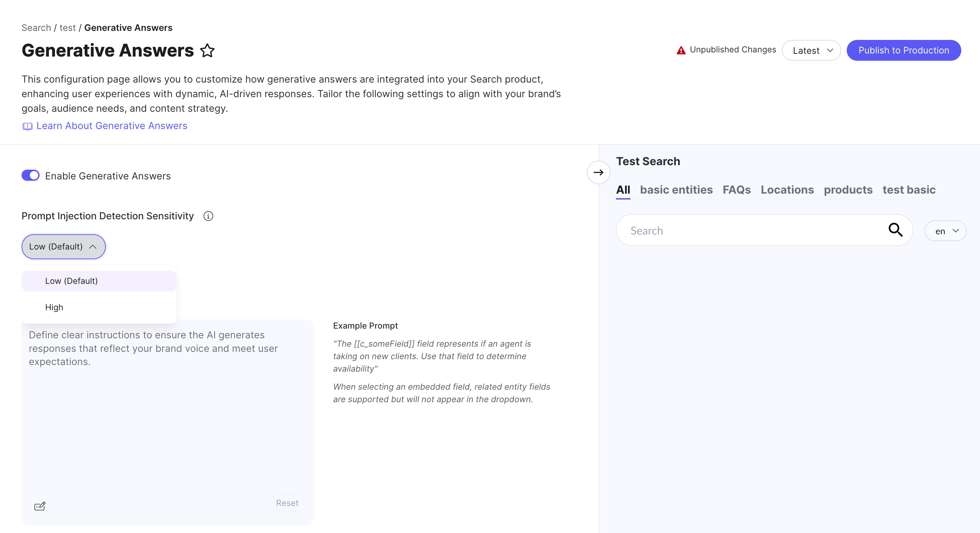Open the Latest version dropdown
The image size is (980, 533).
click(x=811, y=51)
